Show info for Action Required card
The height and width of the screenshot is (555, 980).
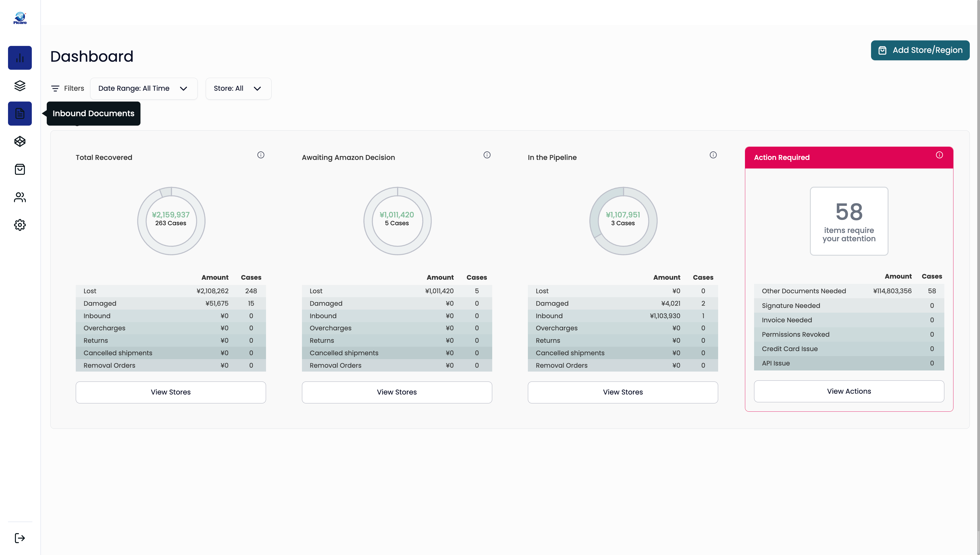(x=939, y=155)
